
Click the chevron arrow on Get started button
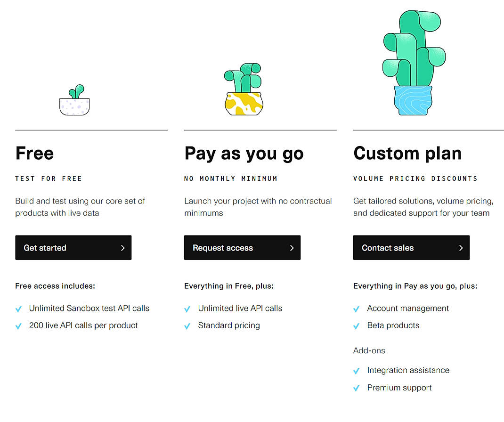click(123, 247)
